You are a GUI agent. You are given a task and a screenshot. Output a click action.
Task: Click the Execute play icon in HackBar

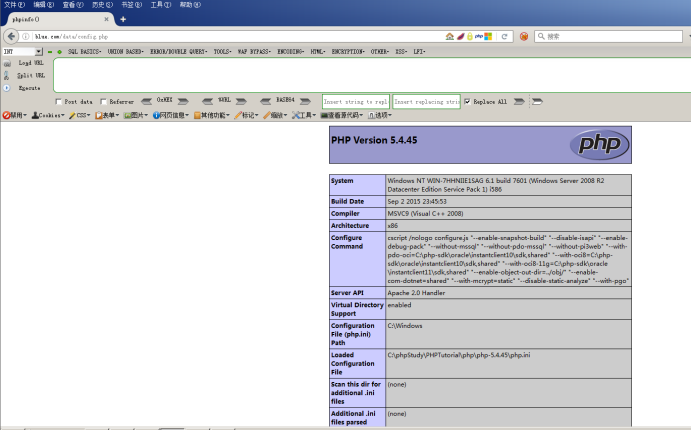[x=7, y=88]
